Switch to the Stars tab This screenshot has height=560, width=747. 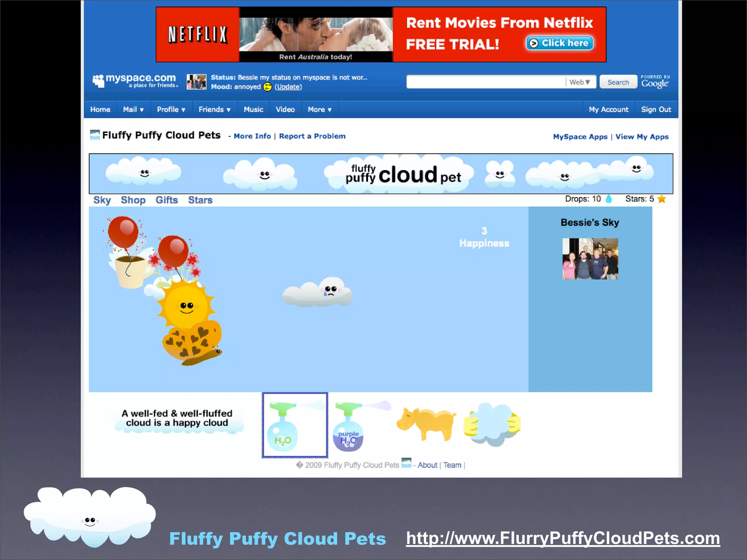tap(200, 200)
